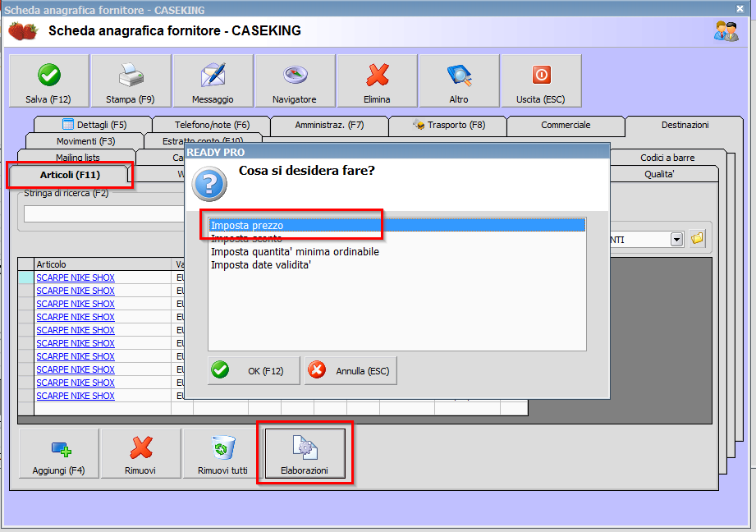This screenshot has width=756, height=532.
Task: Delete the record with Elimina
Action: click(377, 80)
